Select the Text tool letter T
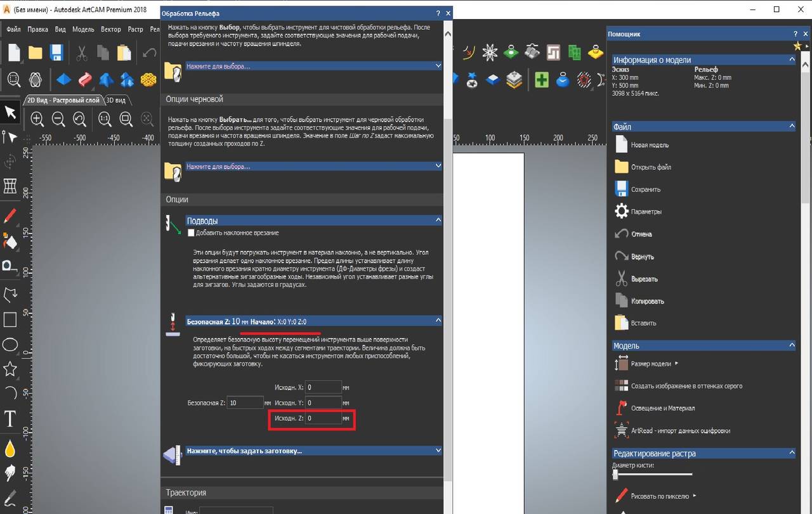 (x=10, y=418)
